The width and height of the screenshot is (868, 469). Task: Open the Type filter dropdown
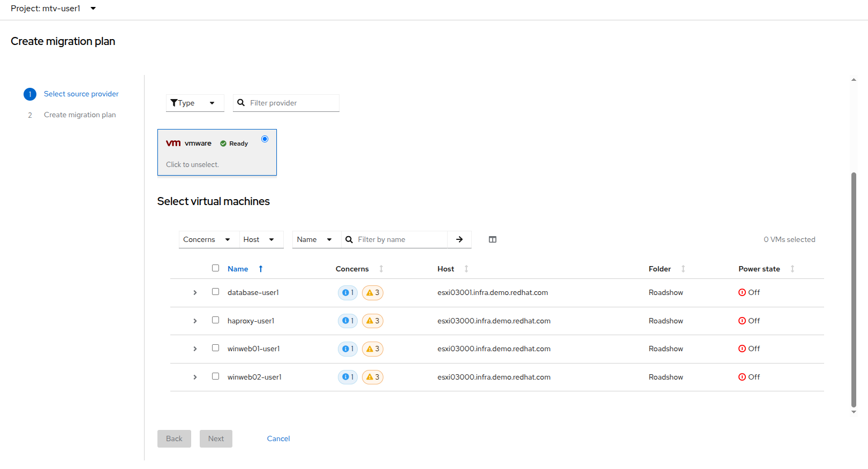click(194, 103)
